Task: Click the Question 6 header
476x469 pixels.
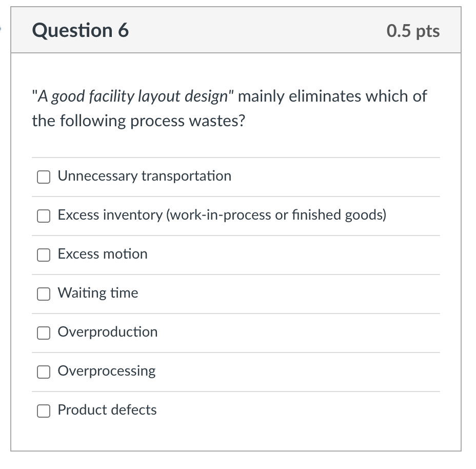Action: pyautogui.click(x=80, y=30)
